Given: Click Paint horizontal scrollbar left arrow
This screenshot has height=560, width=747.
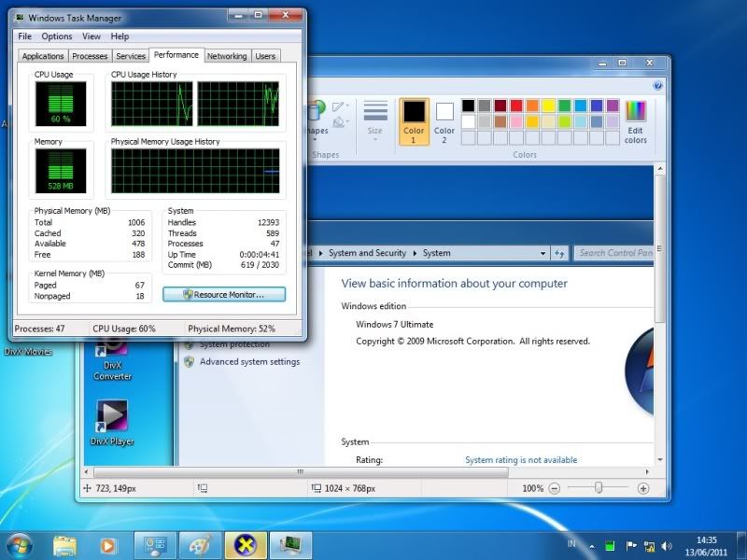Looking at the screenshot, I should pyautogui.click(x=86, y=472).
